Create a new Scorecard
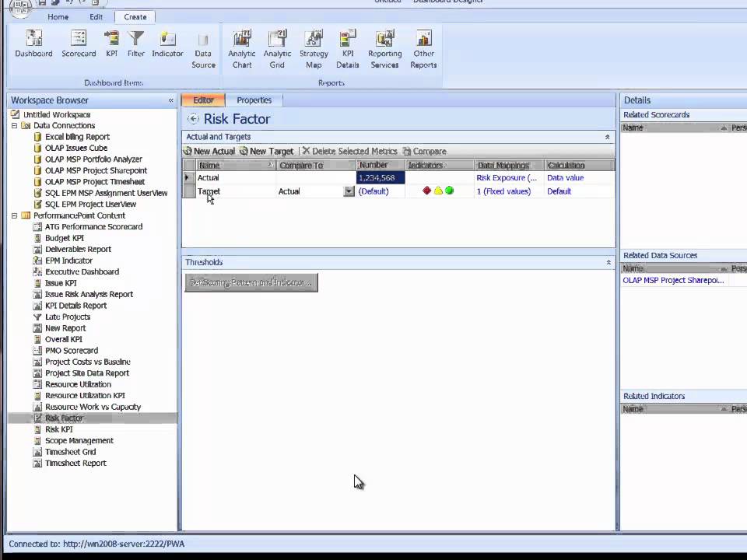The height and width of the screenshot is (560, 747). (79, 44)
